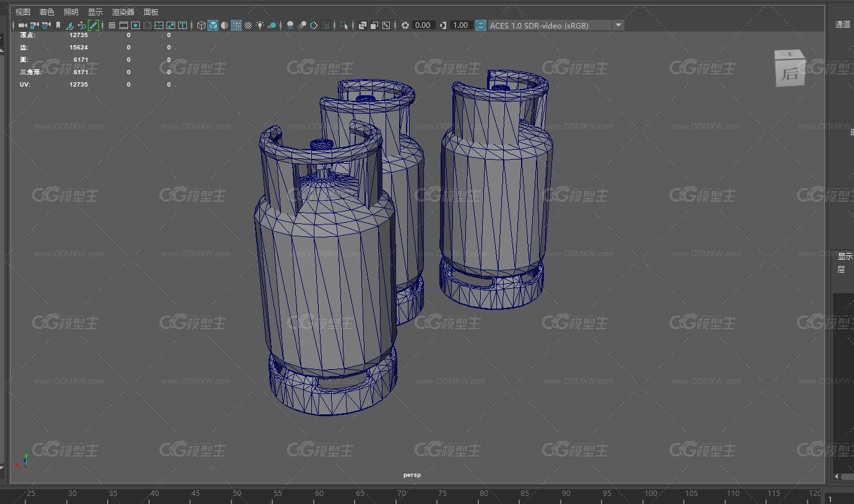This screenshot has height=504, width=854.
Task: Click the Exposure aperture icon
Action: pos(405,25)
